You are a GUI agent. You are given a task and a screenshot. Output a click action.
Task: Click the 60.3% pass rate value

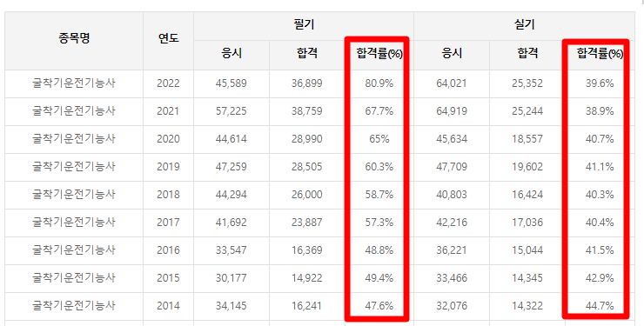pyautogui.click(x=379, y=167)
